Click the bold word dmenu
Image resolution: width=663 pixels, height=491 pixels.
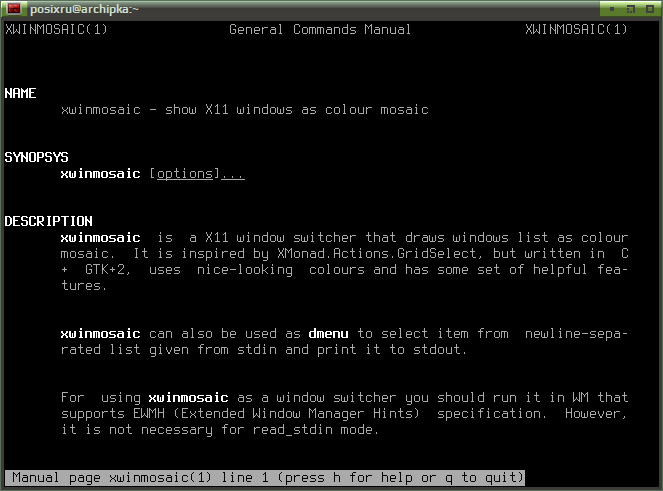point(328,333)
